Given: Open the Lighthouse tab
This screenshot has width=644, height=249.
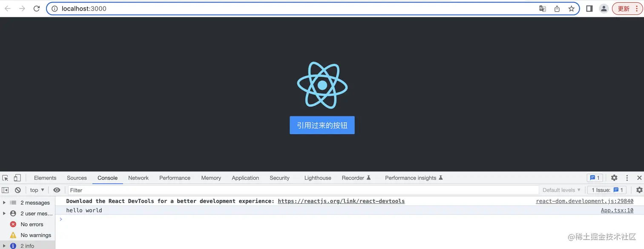Looking at the screenshot, I should click(318, 178).
